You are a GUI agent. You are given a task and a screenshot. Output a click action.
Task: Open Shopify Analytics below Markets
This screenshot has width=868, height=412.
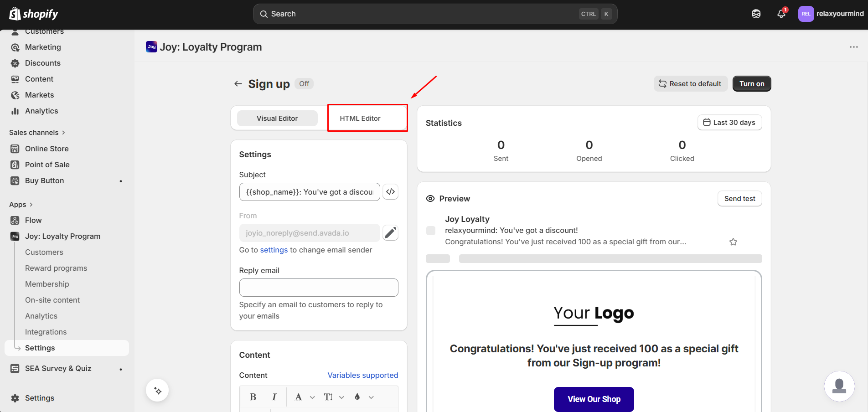point(41,111)
